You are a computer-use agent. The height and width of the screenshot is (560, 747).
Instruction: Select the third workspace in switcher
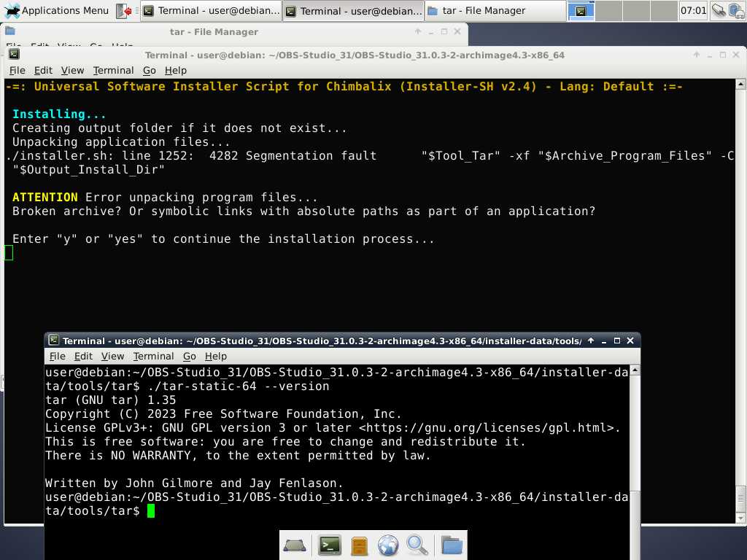click(636, 11)
